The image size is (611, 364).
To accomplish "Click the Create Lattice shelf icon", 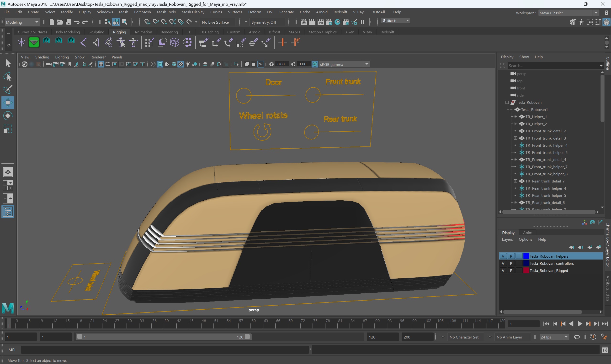I will (175, 42).
